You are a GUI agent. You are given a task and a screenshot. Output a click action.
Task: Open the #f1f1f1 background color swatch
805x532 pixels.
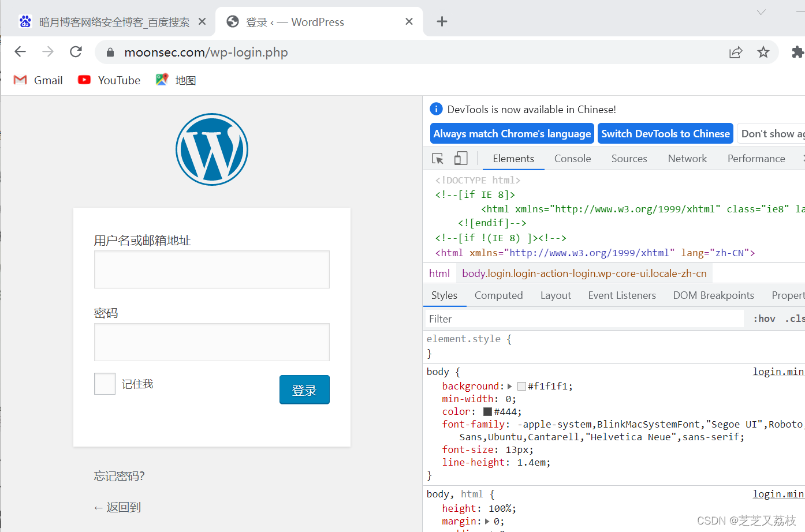[521, 387]
